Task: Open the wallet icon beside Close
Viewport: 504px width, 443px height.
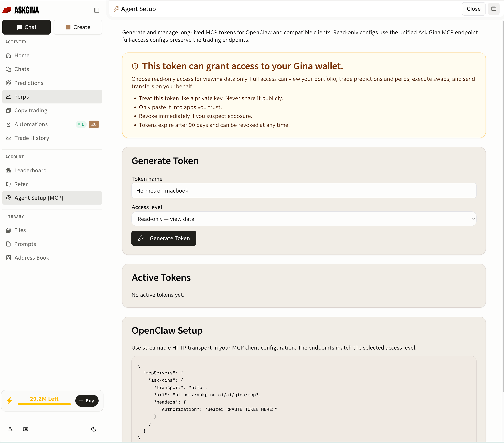Action: click(x=494, y=9)
